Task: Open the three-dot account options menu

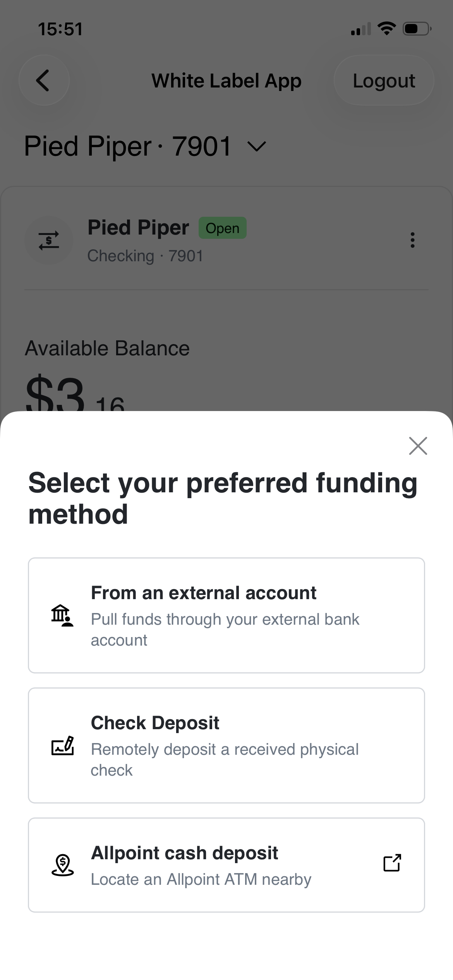Action: (x=412, y=240)
